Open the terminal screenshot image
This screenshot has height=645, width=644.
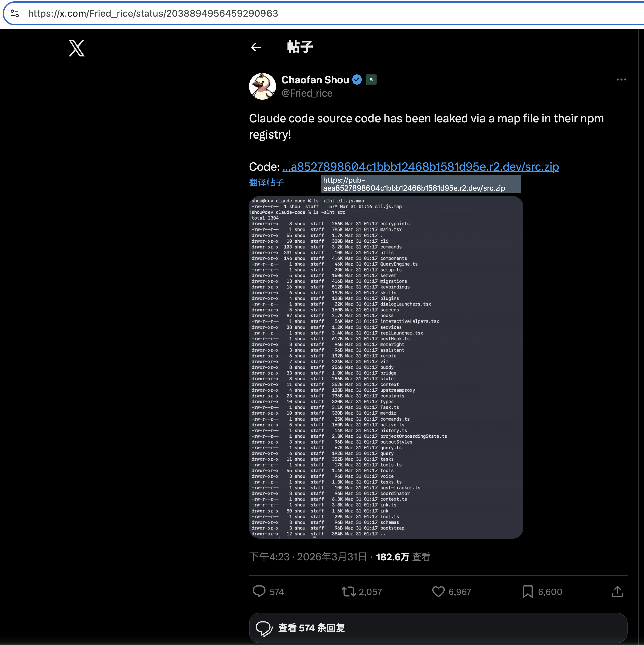coord(386,367)
